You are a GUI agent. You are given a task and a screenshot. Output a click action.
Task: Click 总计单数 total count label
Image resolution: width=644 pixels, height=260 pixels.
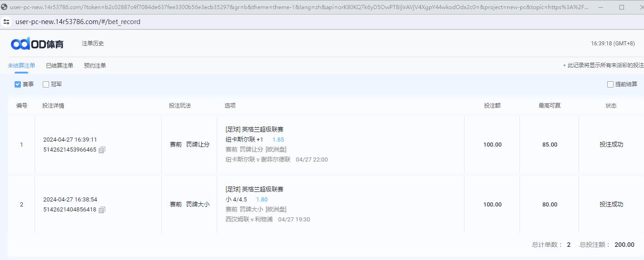coord(547,245)
